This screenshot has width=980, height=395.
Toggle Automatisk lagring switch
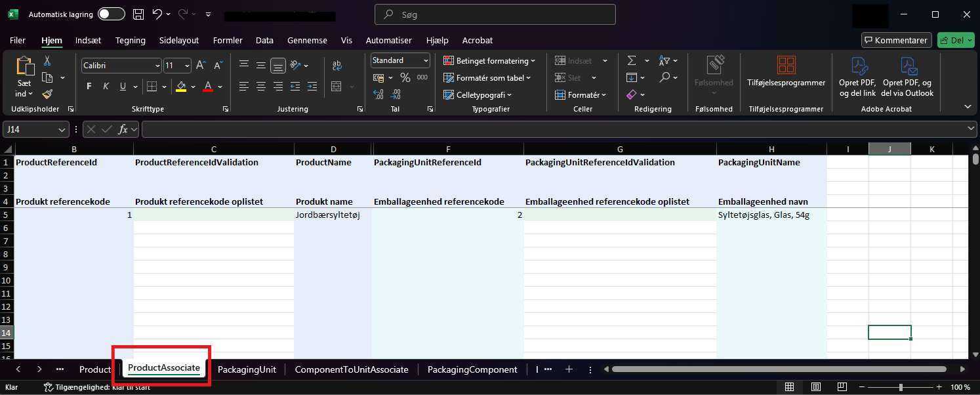pyautogui.click(x=112, y=14)
